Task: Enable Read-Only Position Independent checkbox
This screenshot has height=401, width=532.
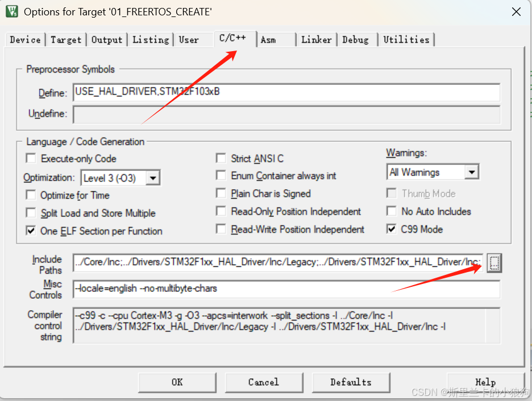Action: 221,211
